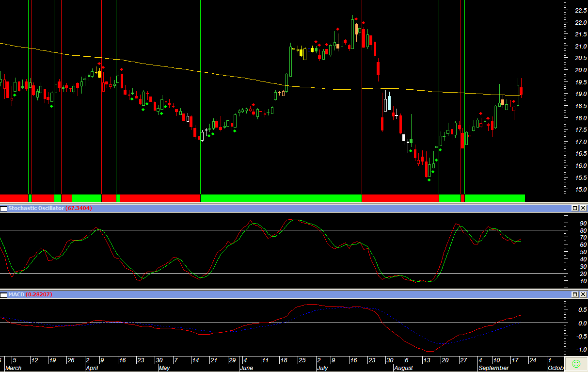Screen dimensions: 588x372
Task: Click the 20.0 price scale label
Action: pyautogui.click(x=581, y=70)
